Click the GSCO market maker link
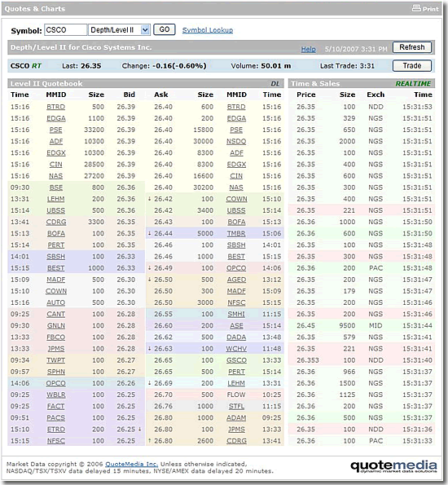The width and height of the screenshot is (448, 485). pos(236,360)
